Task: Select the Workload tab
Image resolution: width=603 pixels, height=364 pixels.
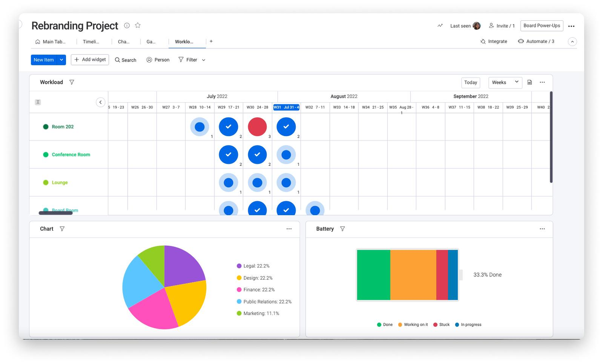Action: [184, 42]
